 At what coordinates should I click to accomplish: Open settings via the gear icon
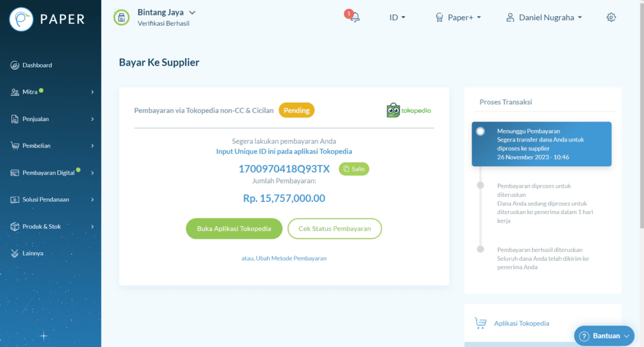pyautogui.click(x=611, y=18)
